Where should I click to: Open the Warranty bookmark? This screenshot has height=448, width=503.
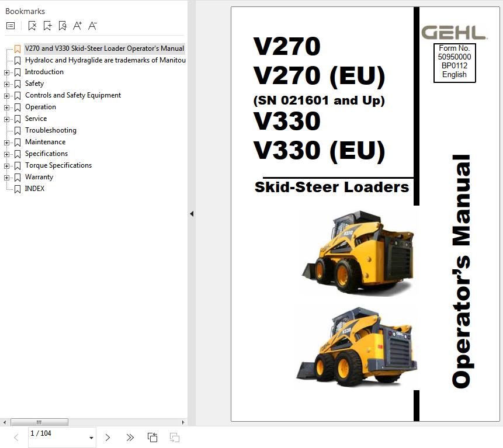click(39, 177)
